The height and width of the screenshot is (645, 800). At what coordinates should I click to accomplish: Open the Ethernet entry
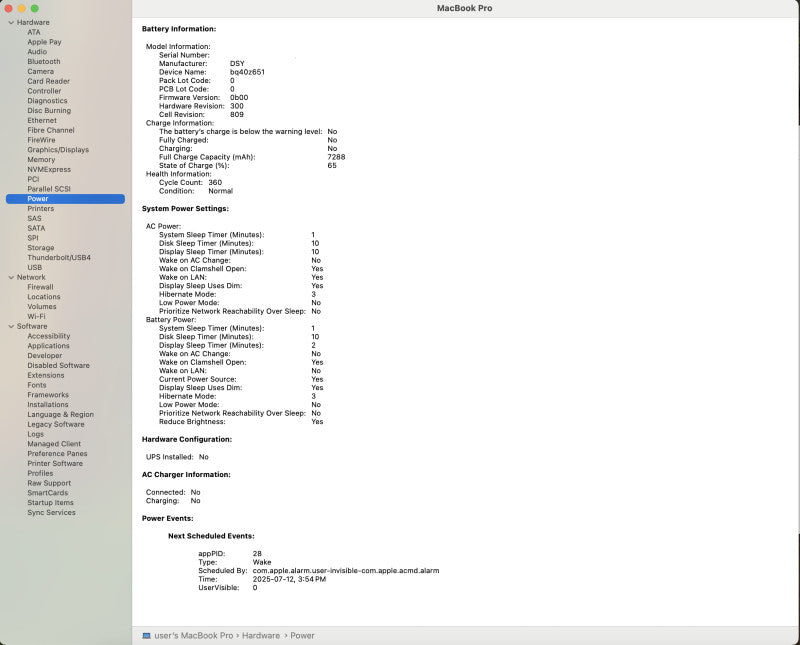point(42,120)
